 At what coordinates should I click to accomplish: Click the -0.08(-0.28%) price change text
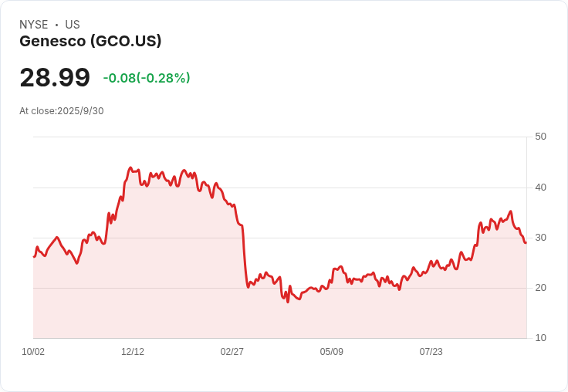click(147, 78)
